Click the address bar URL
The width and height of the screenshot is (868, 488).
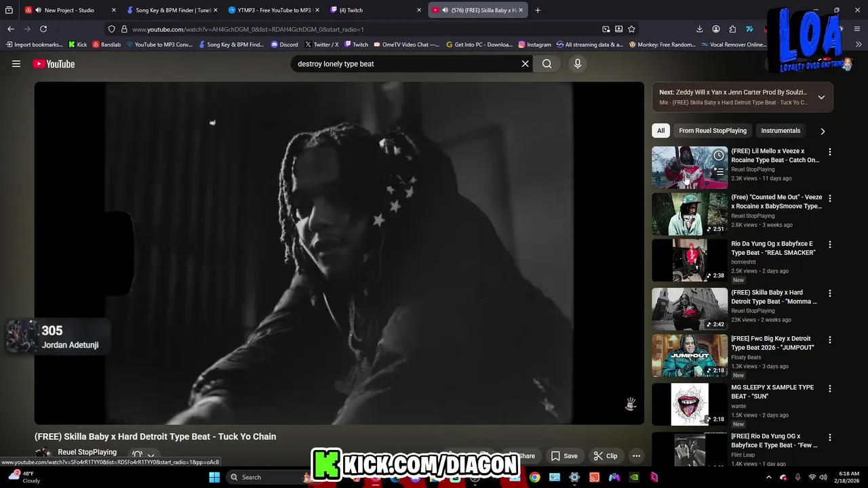248,29
